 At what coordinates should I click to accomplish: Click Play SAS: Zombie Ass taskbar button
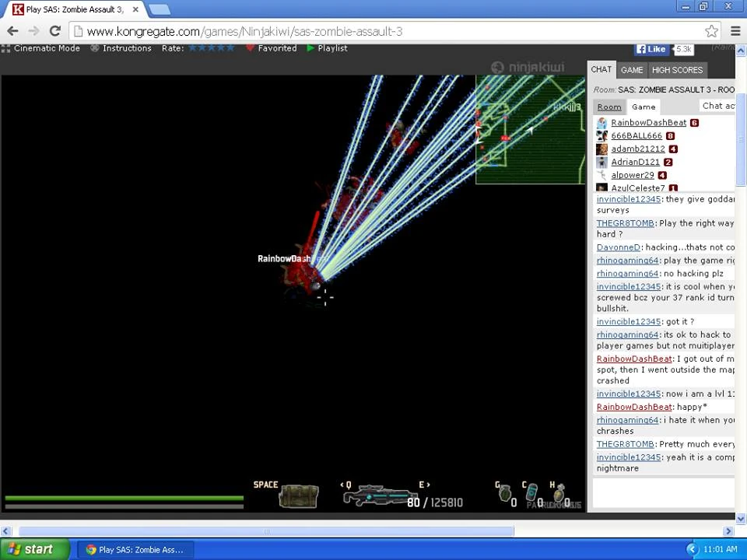[135, 550]
